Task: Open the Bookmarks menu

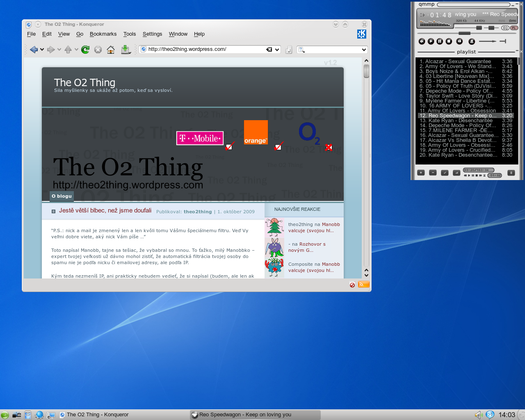Action: click(x=103, y=34)
